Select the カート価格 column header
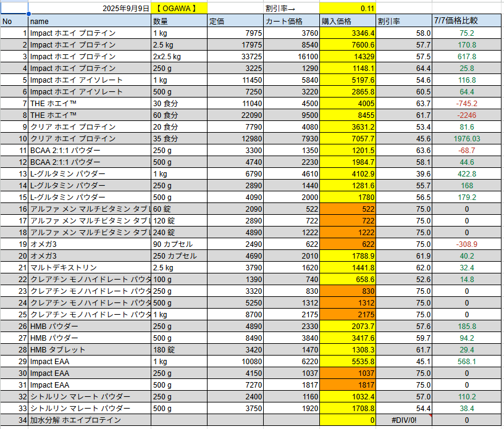 (291, 22)
